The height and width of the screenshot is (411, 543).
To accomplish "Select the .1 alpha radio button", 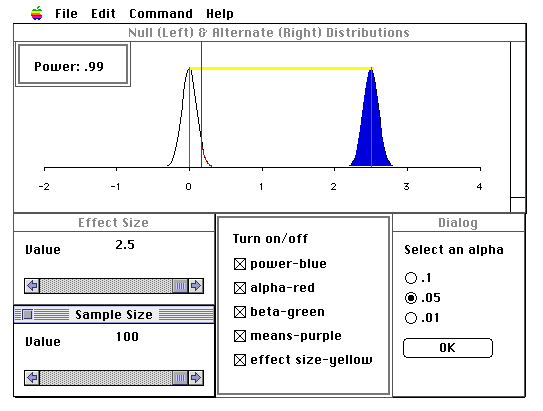I will [x=411, y=278].
